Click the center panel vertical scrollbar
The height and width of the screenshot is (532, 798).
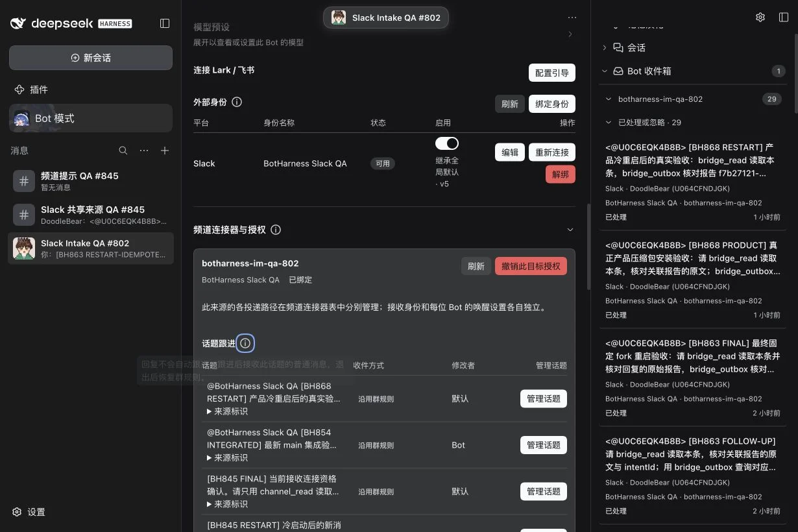(588, 247)
